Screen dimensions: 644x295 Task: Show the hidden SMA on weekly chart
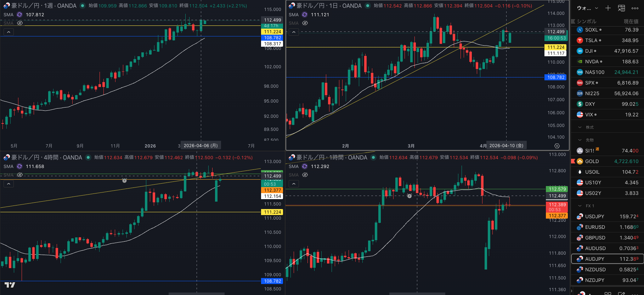click(20, 23)
